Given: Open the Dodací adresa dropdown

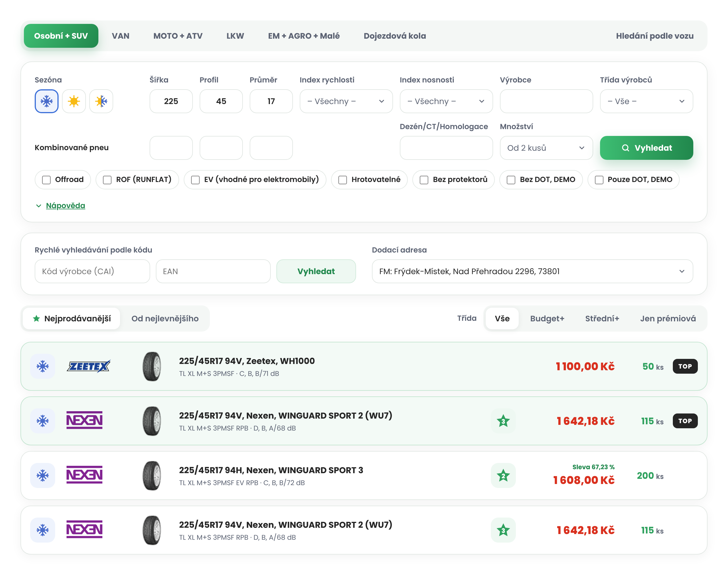Looking at the screenshot, I should pos(532,271).
